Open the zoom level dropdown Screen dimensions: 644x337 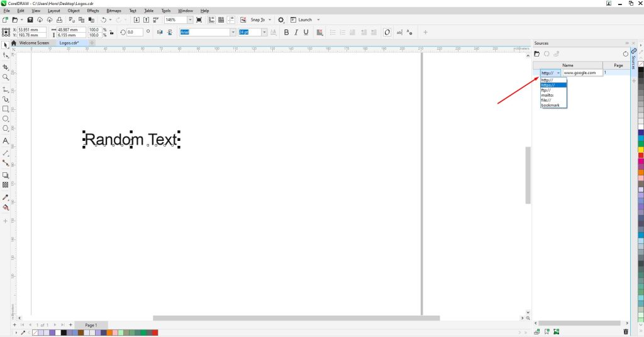point(190,19)
